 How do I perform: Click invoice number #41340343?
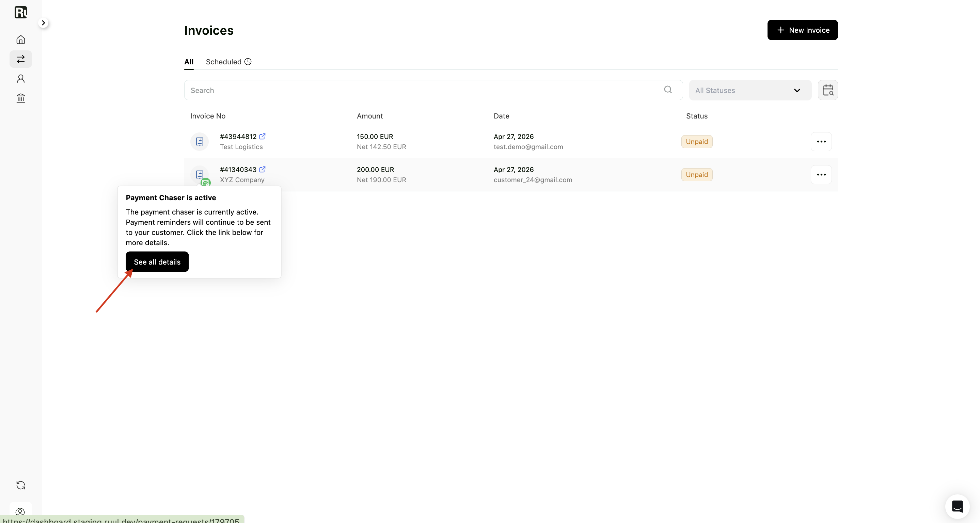point(238,169)
